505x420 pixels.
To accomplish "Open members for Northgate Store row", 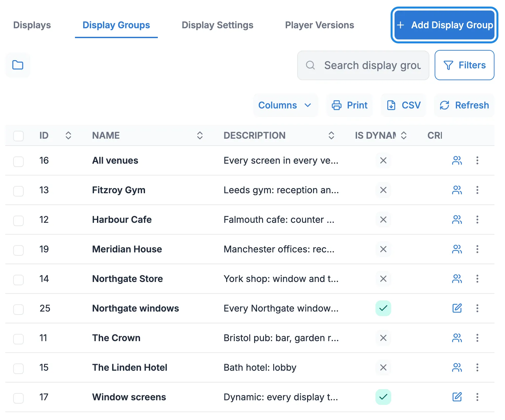I will [457, 279].
